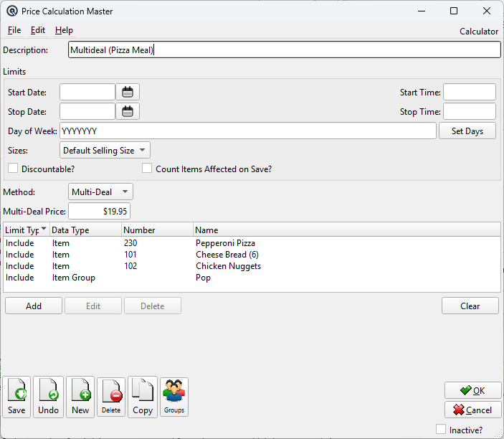Open Start Date calendar picker
Screen dimensions: 504x439
[128, 93]
